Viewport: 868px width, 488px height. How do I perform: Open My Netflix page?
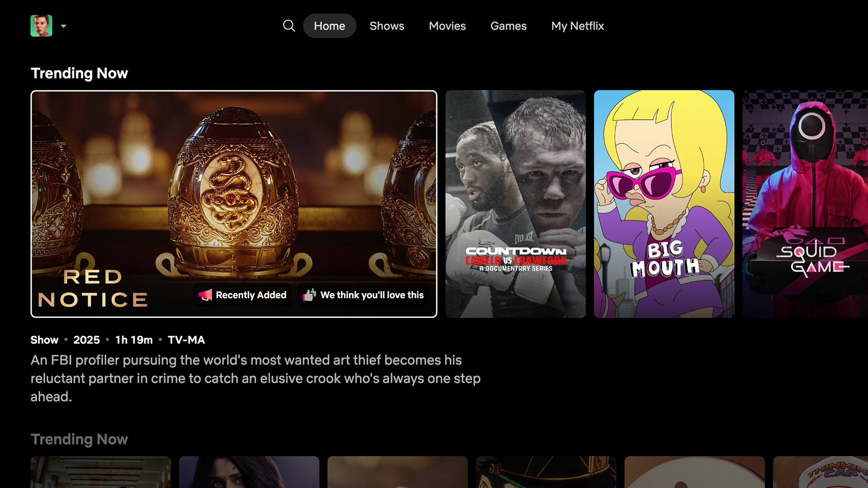(x=577, y=26)
